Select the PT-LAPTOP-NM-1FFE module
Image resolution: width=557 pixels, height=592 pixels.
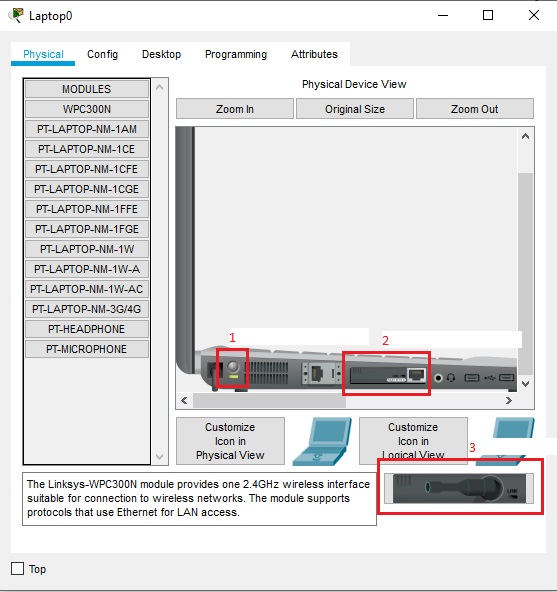tap(87, 209)
